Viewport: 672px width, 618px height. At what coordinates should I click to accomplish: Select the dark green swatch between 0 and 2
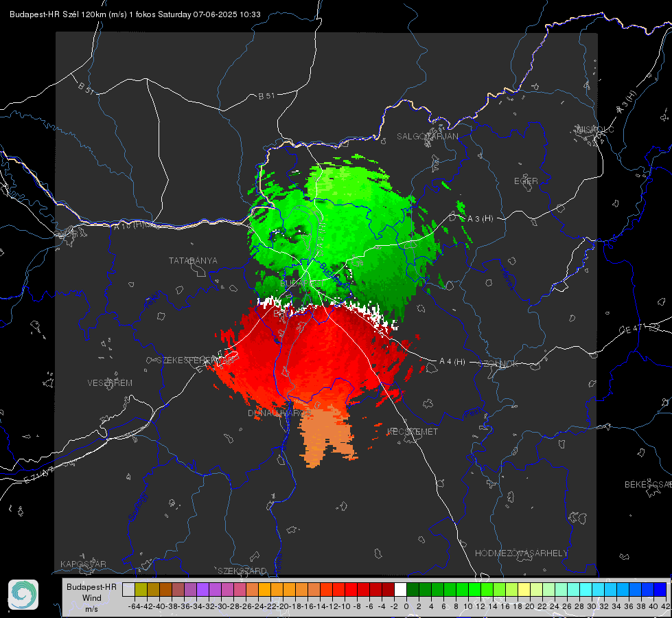[x=413, y=589]
